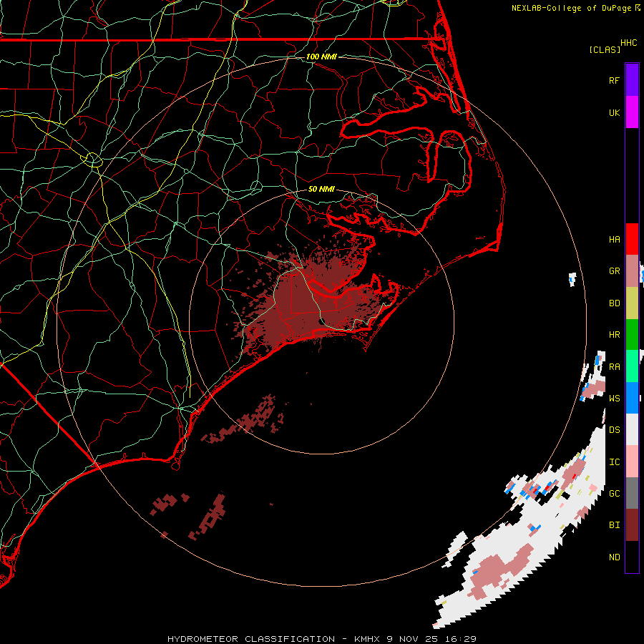This screenshot has width=644, height=644.
Task: Click the BD legend label
Action: [x=614, y=303]
